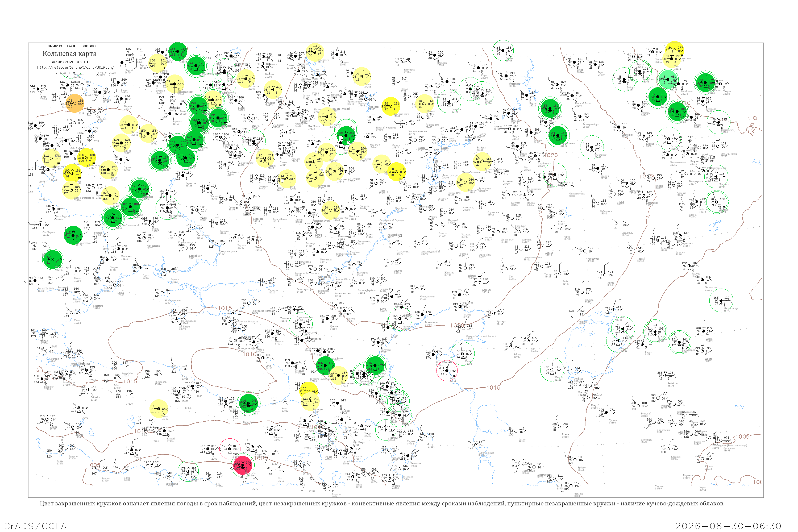Select the 30/08/2026 03 UTC date
Viewport: 798px width, 532px height.
70,62
